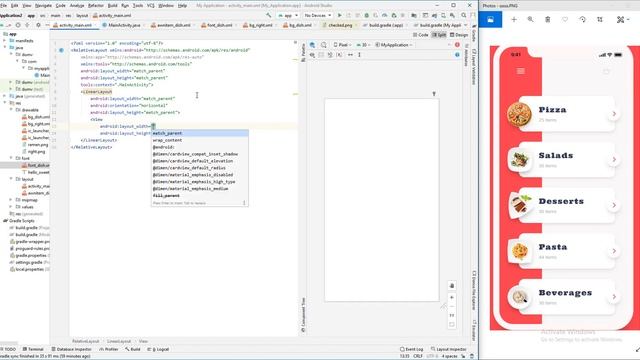Open the Layout Inspector

tap(449, 349)
